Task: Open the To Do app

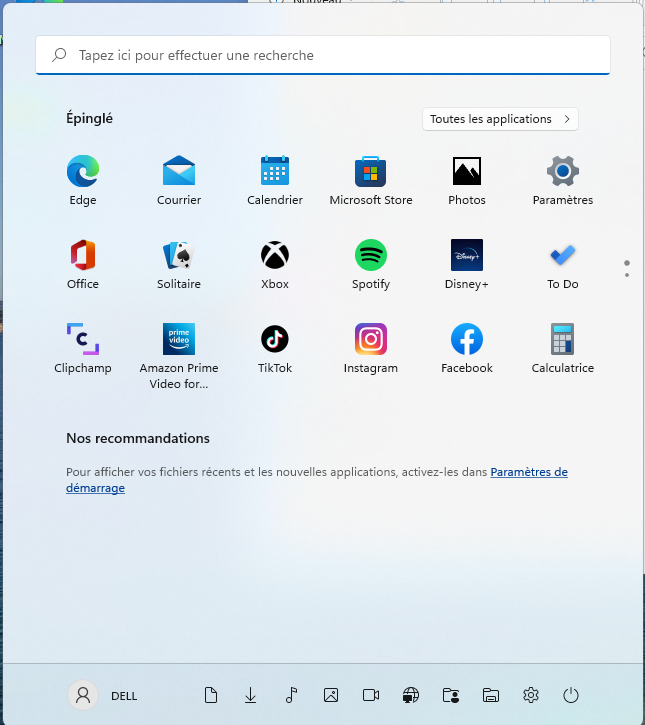Action: click(x=562, y=264)
